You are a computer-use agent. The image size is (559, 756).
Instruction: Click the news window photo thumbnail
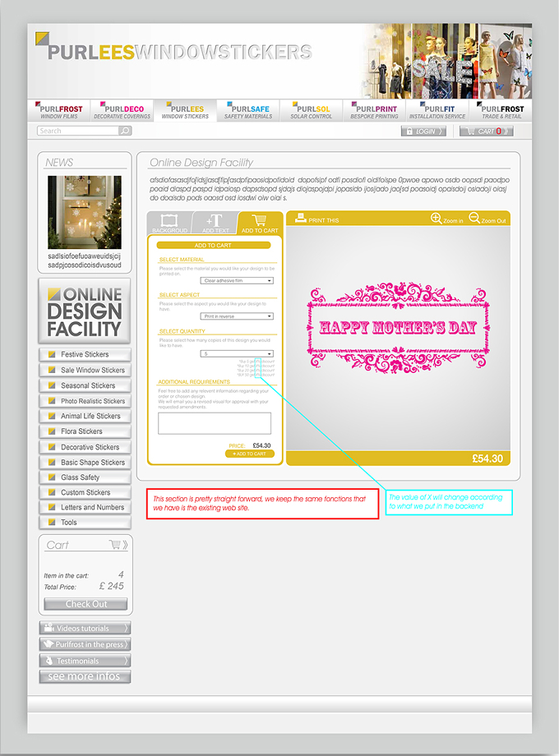(85, 212)
